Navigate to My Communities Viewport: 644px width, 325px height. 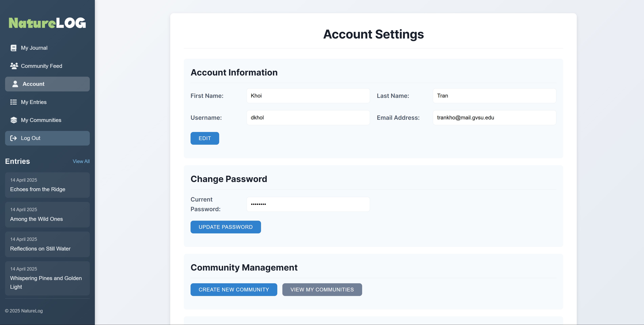coord(47,120)
